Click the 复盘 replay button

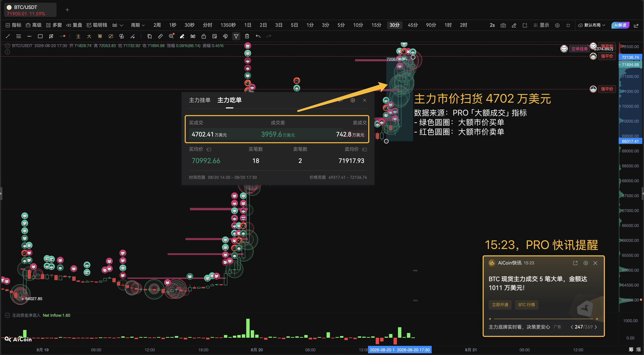coord(74,25)
